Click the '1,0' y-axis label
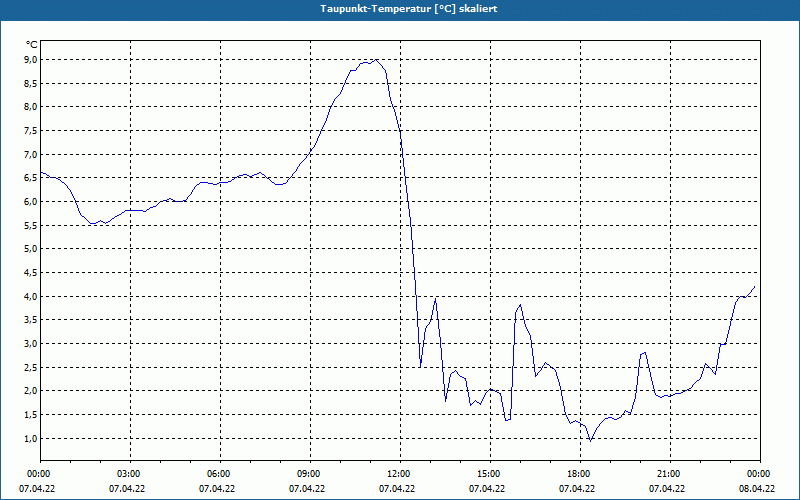The width and height of the screenshot is (800, 500). (x=31, y=438)
